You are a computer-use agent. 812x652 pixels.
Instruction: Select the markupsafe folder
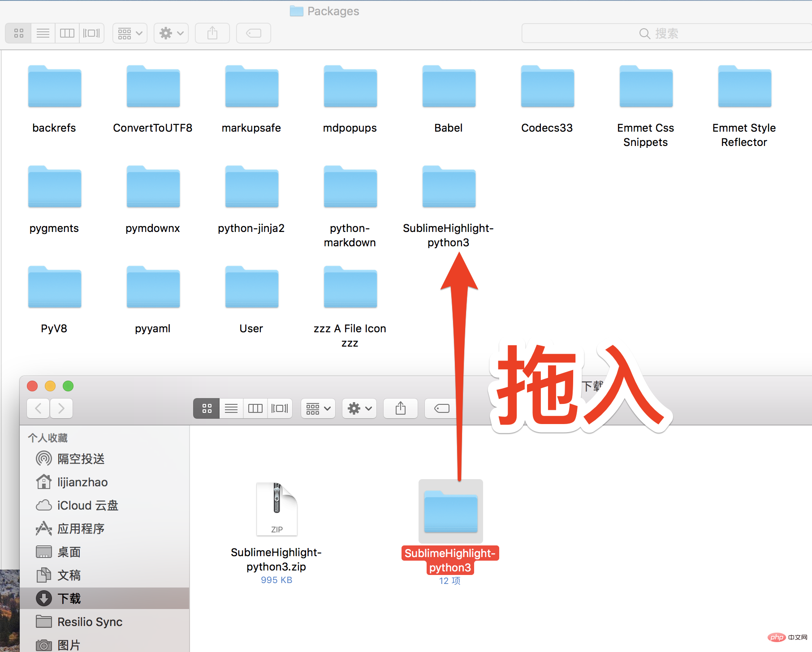pos(252,86)
